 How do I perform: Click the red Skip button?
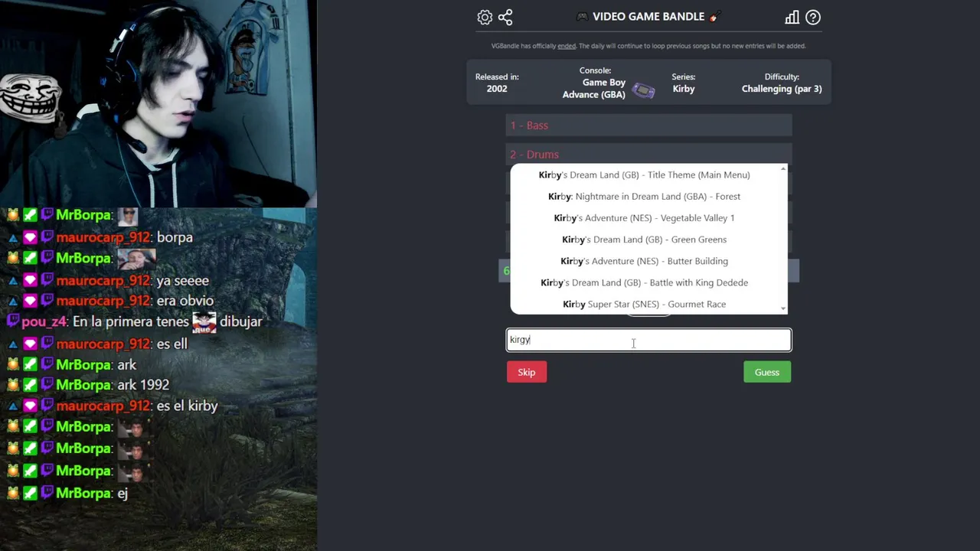tap(527, 372)
